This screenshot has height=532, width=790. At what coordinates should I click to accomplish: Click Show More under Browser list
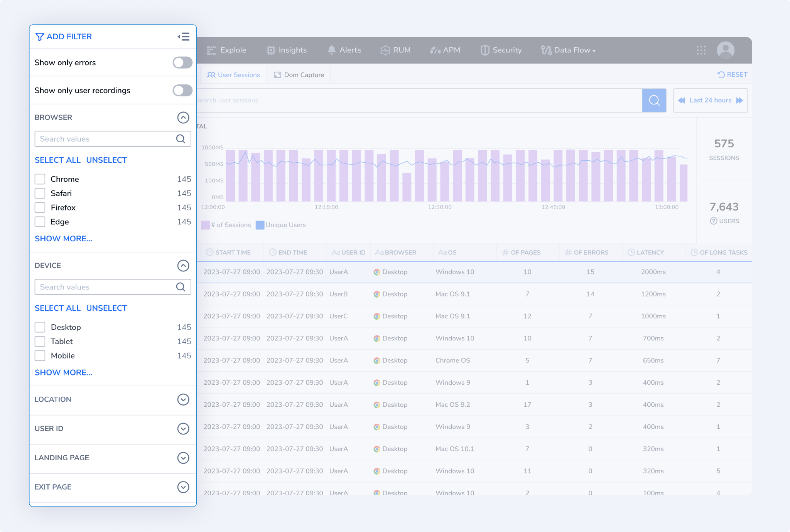point(63,239)
